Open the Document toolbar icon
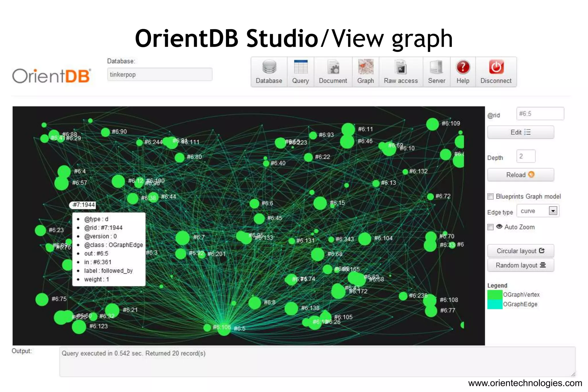Screen dimensions: 588x392 click(x=333, y=72)
